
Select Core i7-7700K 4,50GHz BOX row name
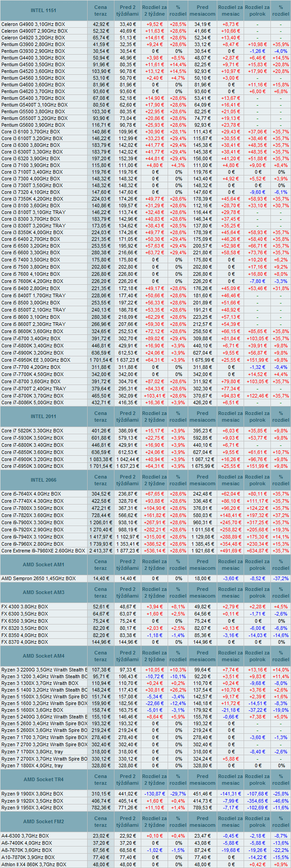(x=32, y=374)
